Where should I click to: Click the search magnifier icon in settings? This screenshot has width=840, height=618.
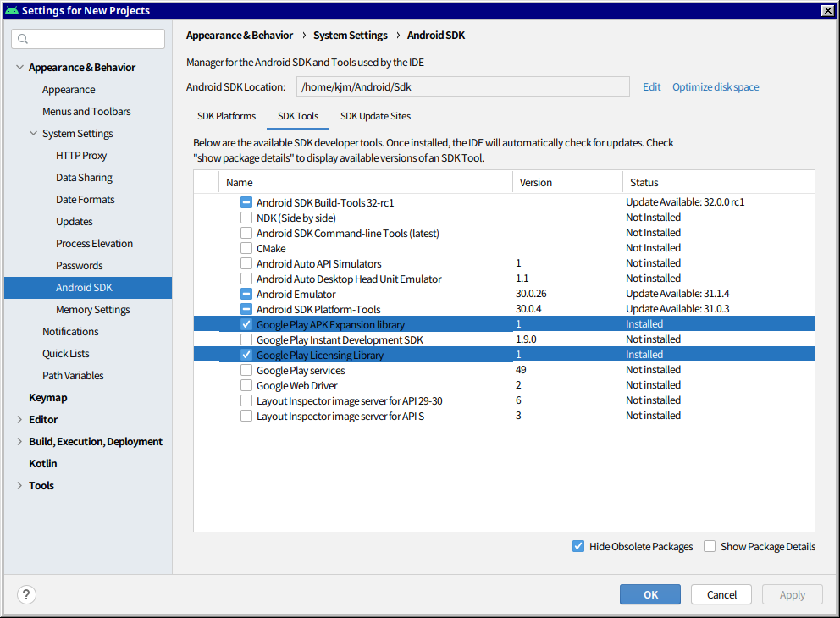(x=23, y=39)
